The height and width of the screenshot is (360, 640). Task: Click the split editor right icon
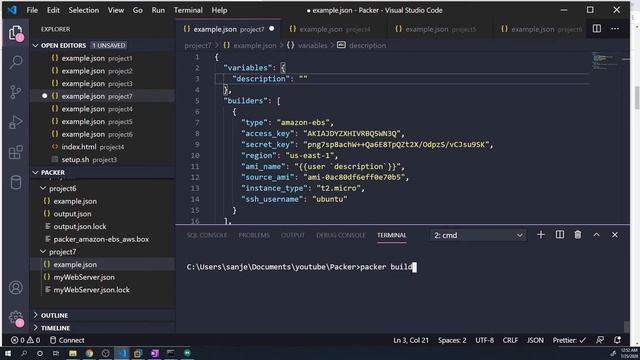[596, 29]
